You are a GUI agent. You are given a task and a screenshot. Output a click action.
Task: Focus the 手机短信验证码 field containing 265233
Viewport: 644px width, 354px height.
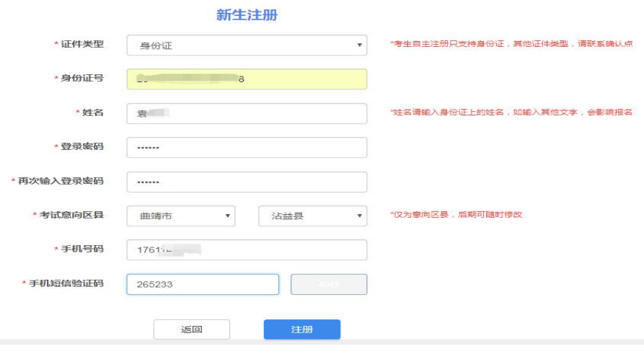202,285
